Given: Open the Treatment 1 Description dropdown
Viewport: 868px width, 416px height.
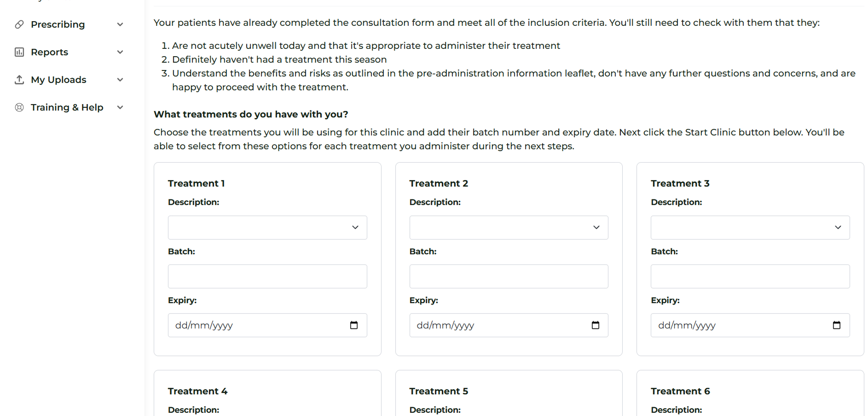Looking at the screenshot, I should (x=267, y=228).
